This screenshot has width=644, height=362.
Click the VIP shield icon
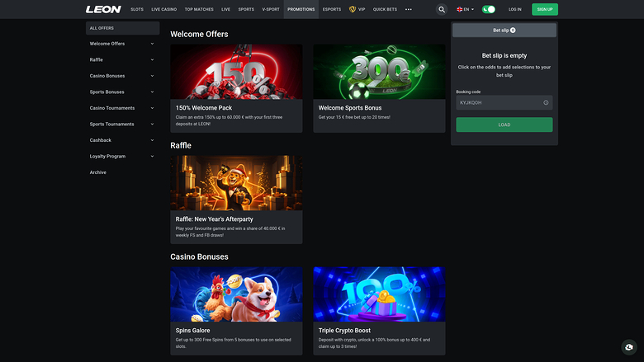[x=352, y=9]
